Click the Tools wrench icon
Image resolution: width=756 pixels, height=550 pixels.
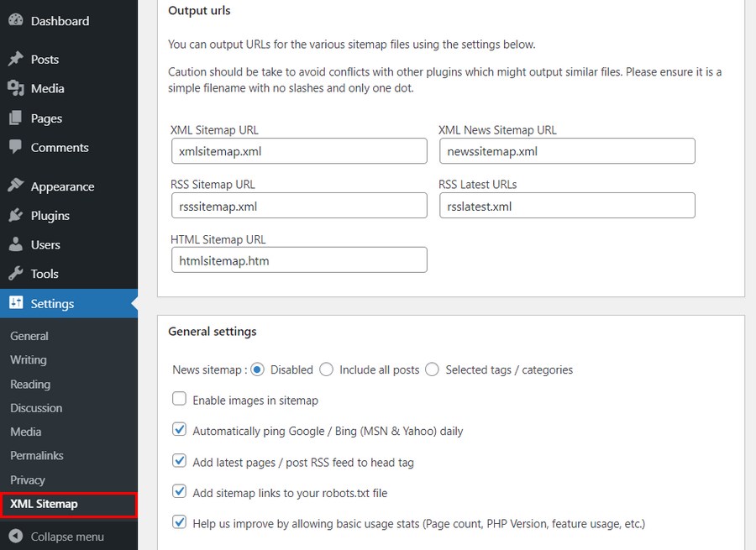(15, 273)
